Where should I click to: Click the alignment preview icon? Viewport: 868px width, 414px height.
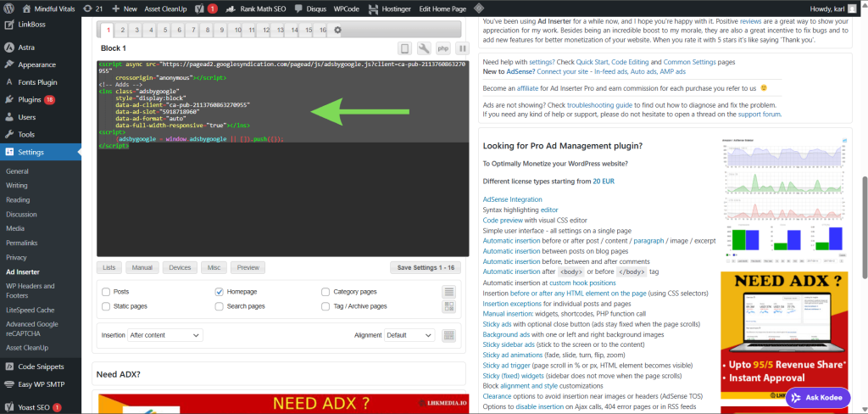(449, 335)
